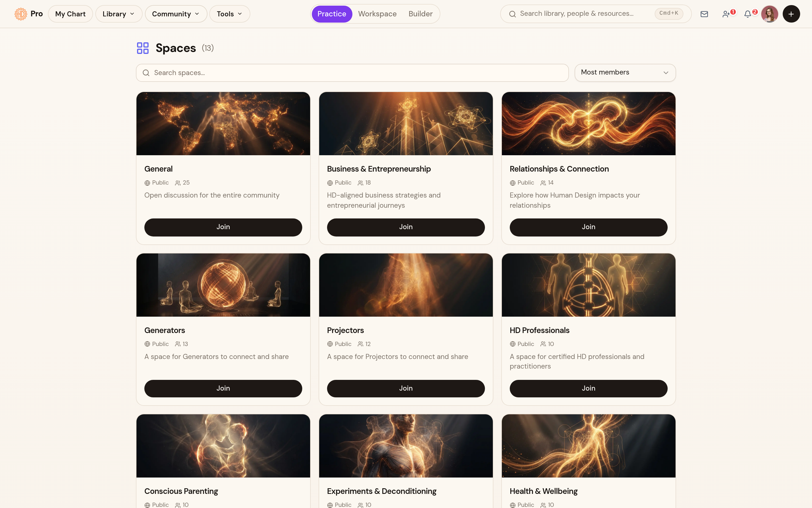Click members icon on Business & Entrepreneurship card
Image resolution: width=812 pixels, height=508 pixels.
tap(360, 183)
